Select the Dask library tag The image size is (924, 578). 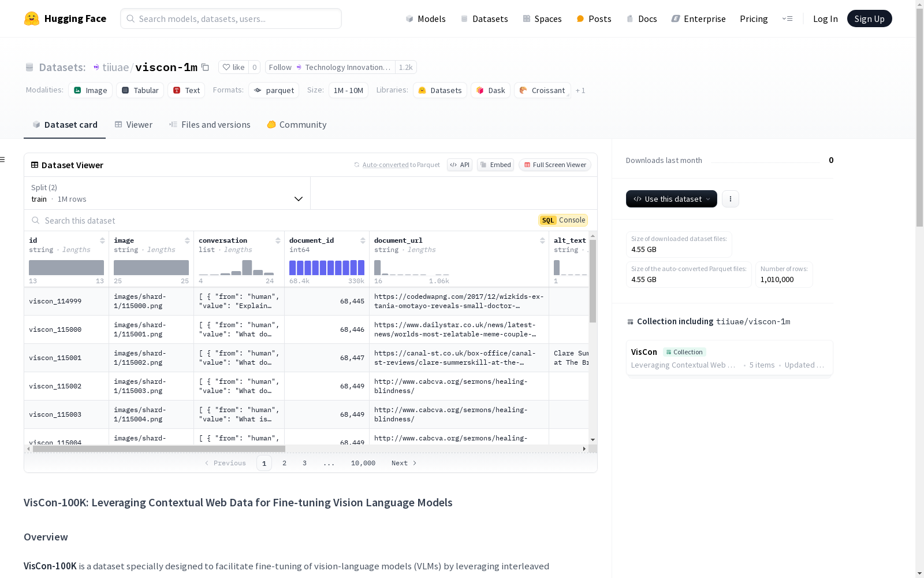click(491, 90)
